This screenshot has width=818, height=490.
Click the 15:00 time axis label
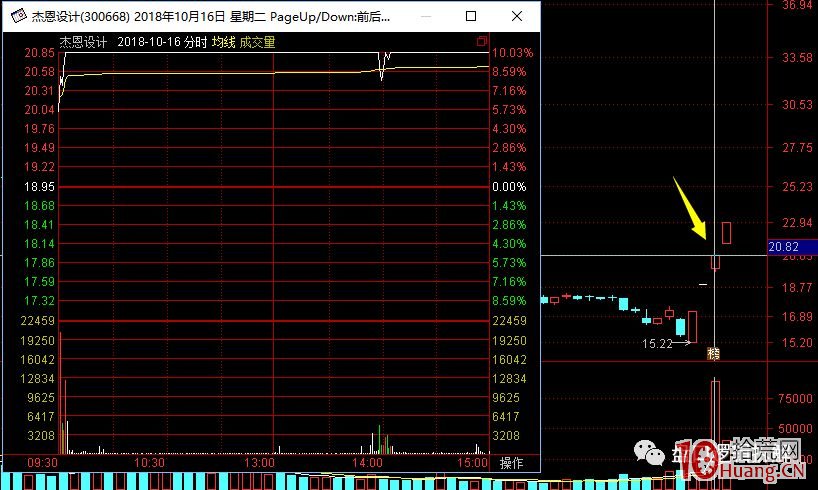472,463
